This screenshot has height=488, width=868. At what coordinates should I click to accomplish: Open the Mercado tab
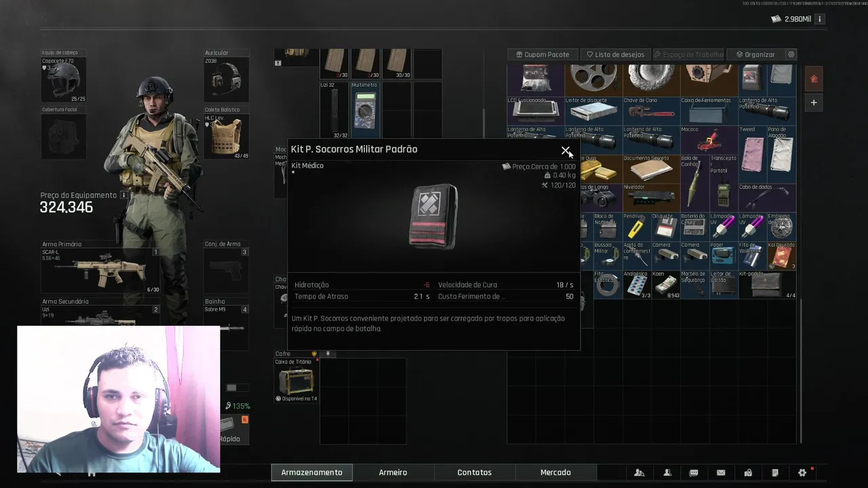click(555, 472)
